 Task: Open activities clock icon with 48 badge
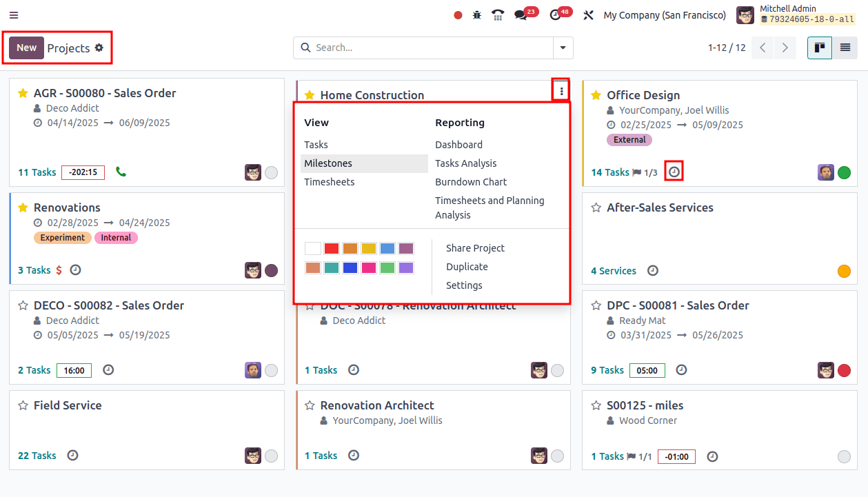[x=556, y=15]
